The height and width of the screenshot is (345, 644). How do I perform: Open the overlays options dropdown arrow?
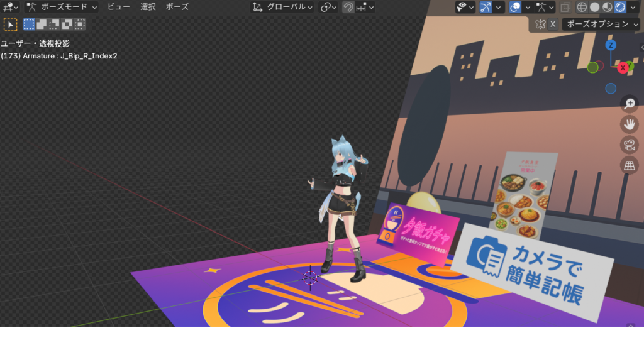528,7
